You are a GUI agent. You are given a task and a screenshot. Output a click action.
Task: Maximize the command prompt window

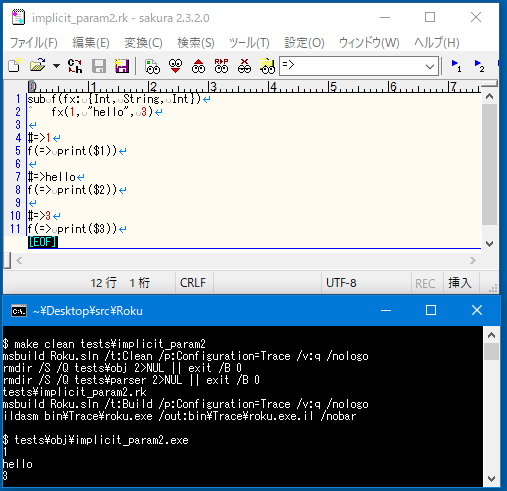tap(431, 310)
